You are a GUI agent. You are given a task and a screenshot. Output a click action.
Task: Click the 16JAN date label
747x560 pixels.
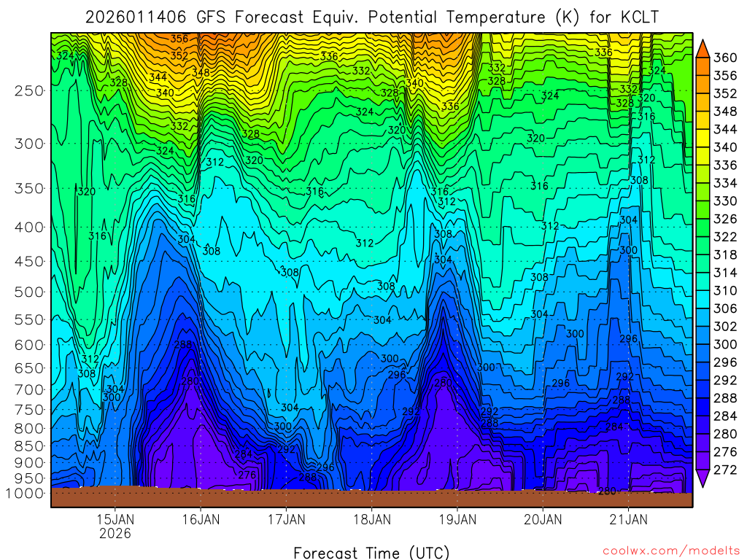tap(201, 519)
